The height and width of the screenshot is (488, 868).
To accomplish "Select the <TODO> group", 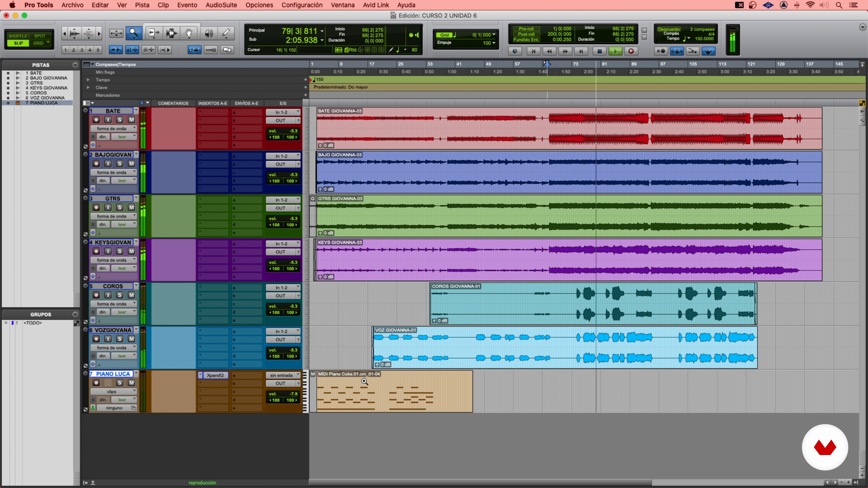I will click(x=33, y=323).
